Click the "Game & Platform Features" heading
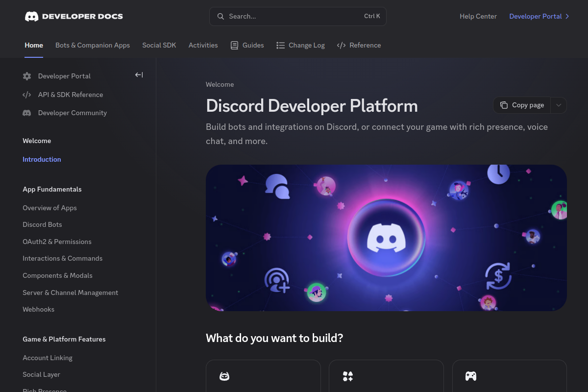Image resolution: width=588 pixels, height=392 pixels. point(64,339)
